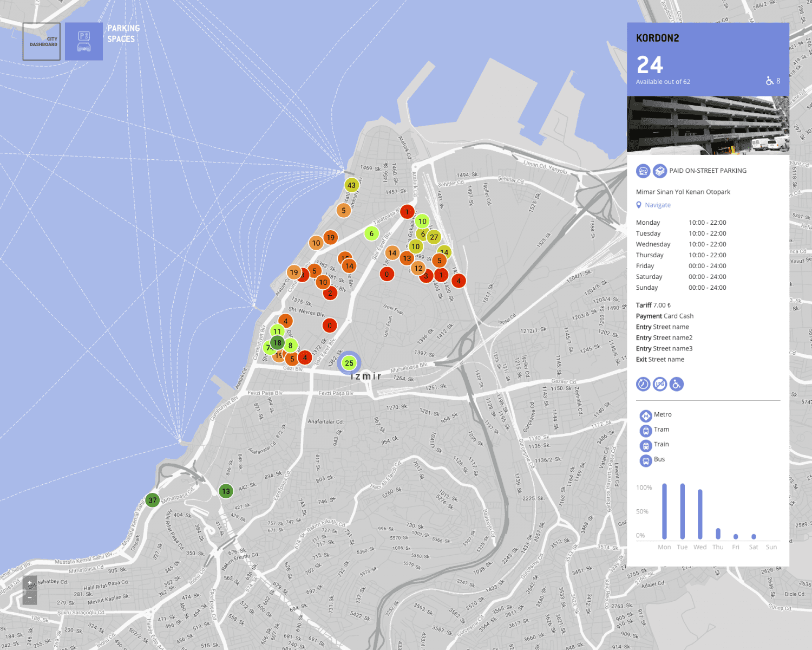This screenshot has width=812, height=650.
Task: Click the Tuesday opening hours row
Action: (681, 233)
